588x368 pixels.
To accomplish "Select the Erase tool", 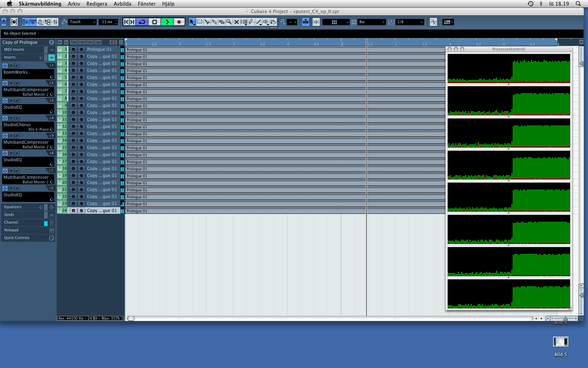I will 222,22.
